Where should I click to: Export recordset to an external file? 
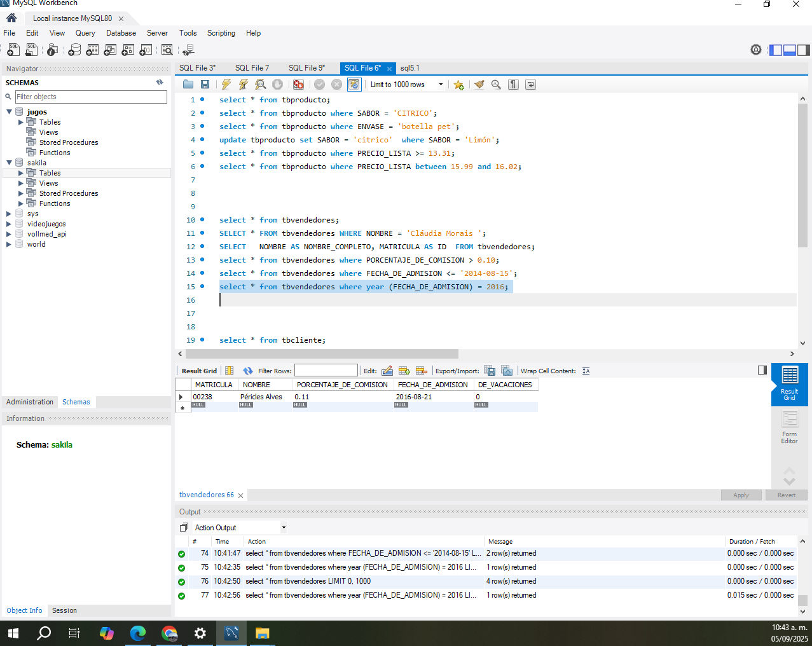[x=490, y=371]
